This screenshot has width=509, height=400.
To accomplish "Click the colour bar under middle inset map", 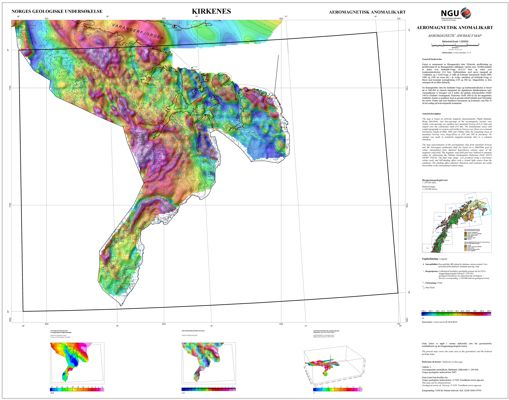I will (x=209, y=389).
